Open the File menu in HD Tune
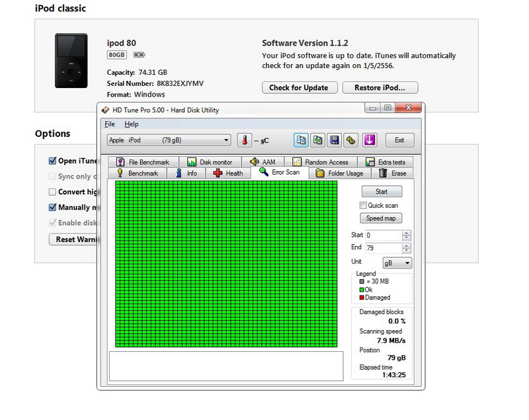529x420 pixels. (x=110, y=124)
